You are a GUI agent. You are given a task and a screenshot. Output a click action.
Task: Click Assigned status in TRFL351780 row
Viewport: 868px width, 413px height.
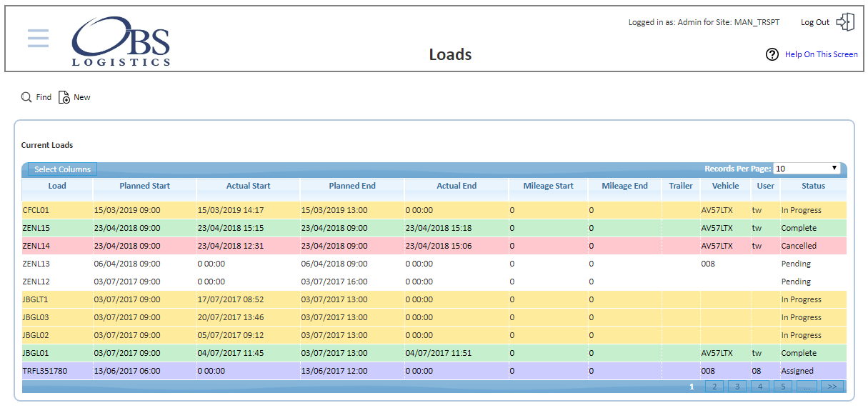797,371
